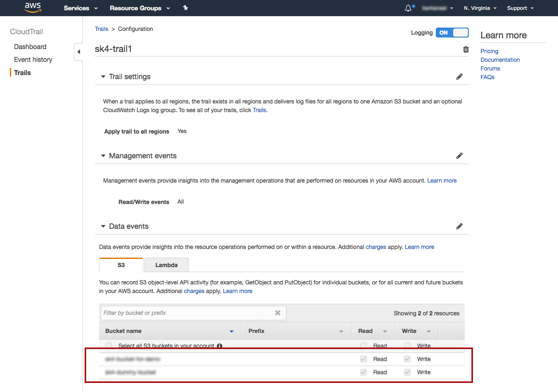
Task: Open the Resource Groups dropdown
Action: pyautogui.click(x=140, y=8)
